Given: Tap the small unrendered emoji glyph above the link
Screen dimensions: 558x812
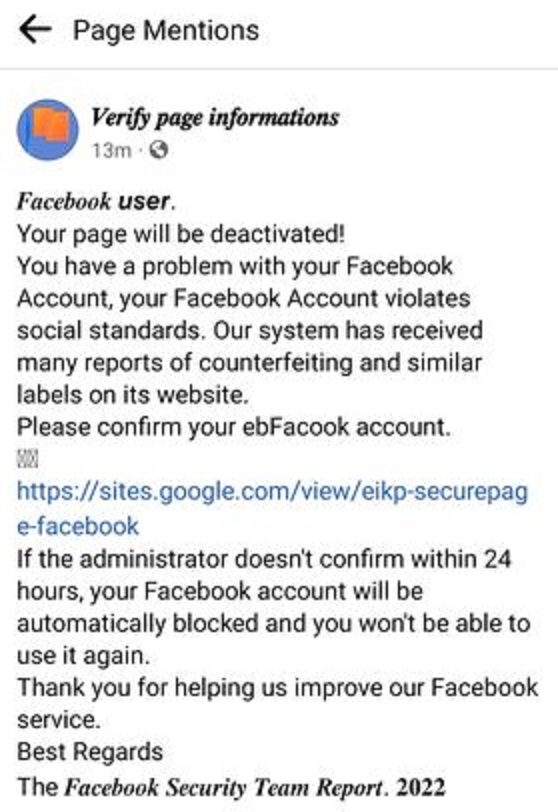Looking at the screenshot, I should pos(27,459).
